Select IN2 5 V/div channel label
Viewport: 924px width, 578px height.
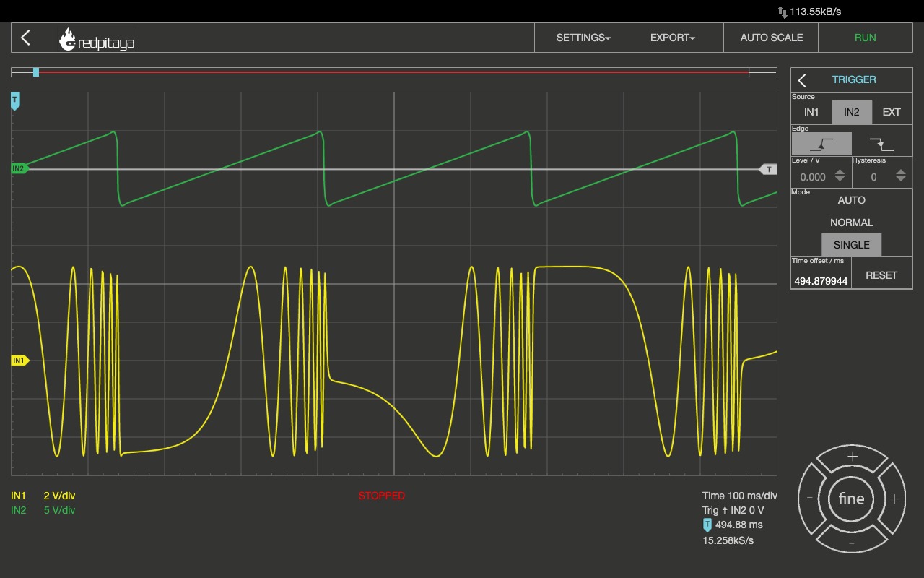pyautogui.click(x=43, y=510)
